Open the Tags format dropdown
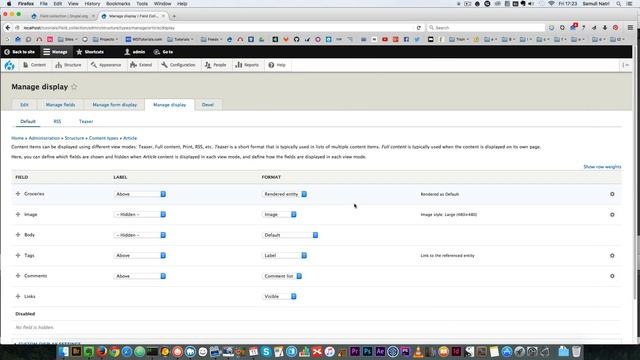 point(284,256)
